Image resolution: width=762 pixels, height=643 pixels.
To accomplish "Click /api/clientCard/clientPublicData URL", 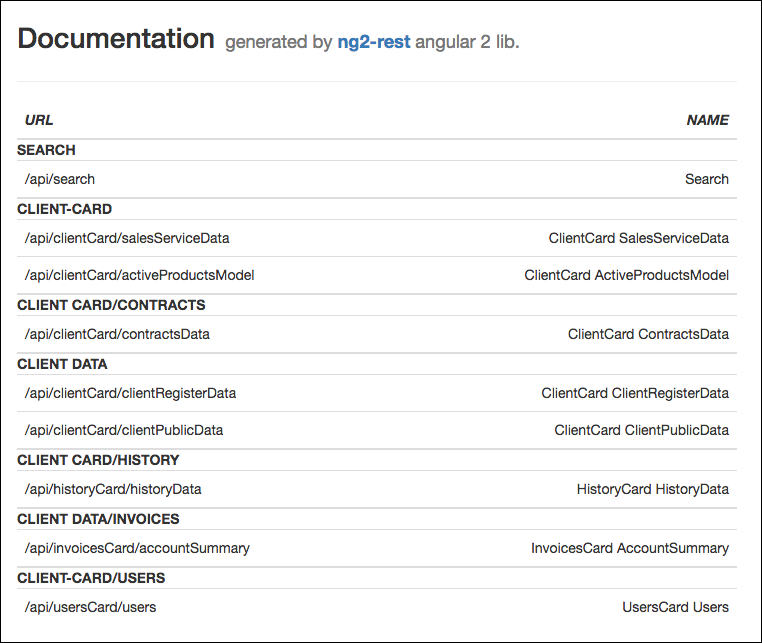I will (x=124, y=430).
